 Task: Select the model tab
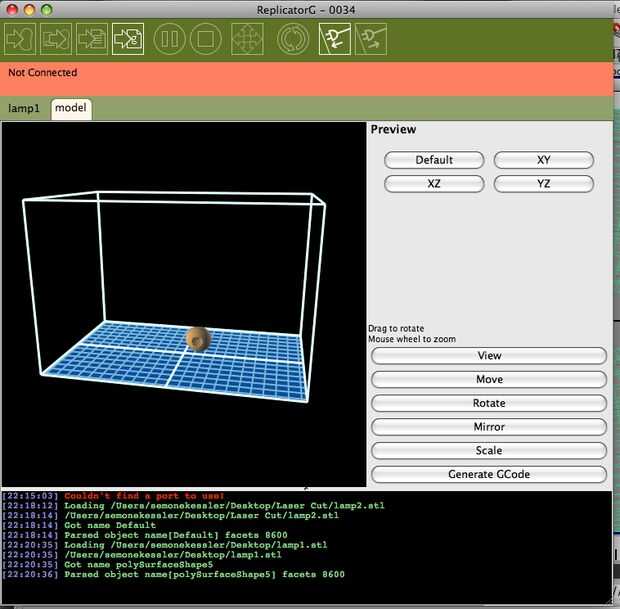pos(71,108)
